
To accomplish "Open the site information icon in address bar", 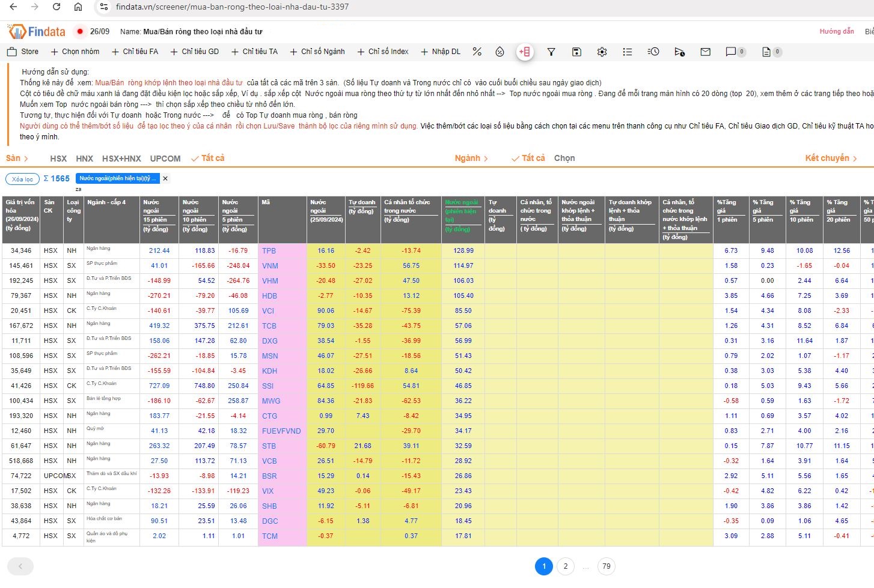I will (104, 7).
